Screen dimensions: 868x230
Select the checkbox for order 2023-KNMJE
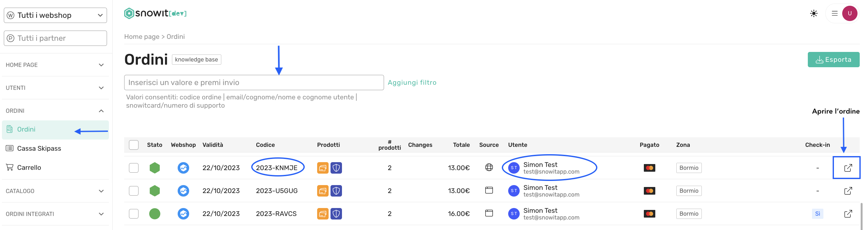pos(134,168)
